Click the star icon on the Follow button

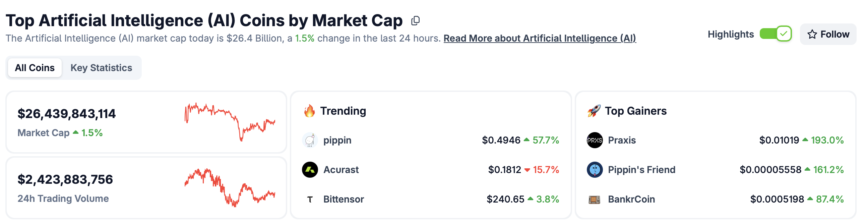812,34
